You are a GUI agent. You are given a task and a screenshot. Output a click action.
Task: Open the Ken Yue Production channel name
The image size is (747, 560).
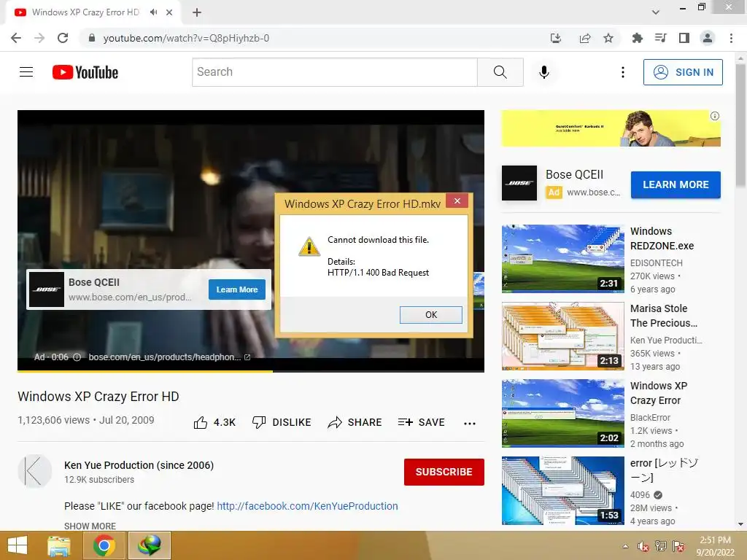coord(139,465)
